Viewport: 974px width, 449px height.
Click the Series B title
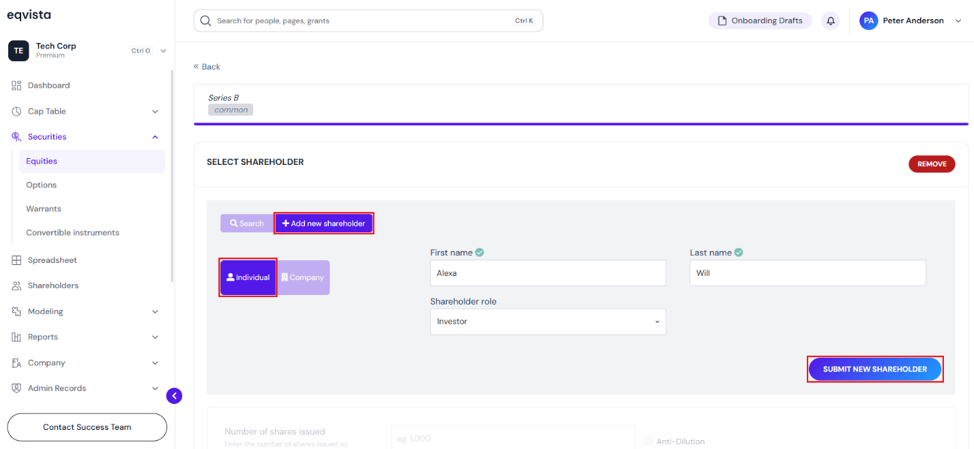tap(224, 98)
